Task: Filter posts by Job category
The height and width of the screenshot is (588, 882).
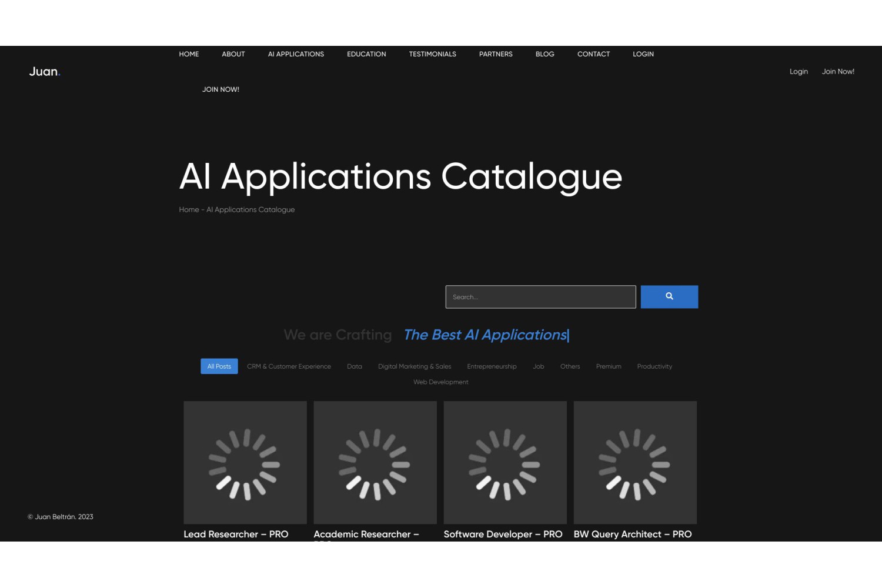Action: click(539, 366)
